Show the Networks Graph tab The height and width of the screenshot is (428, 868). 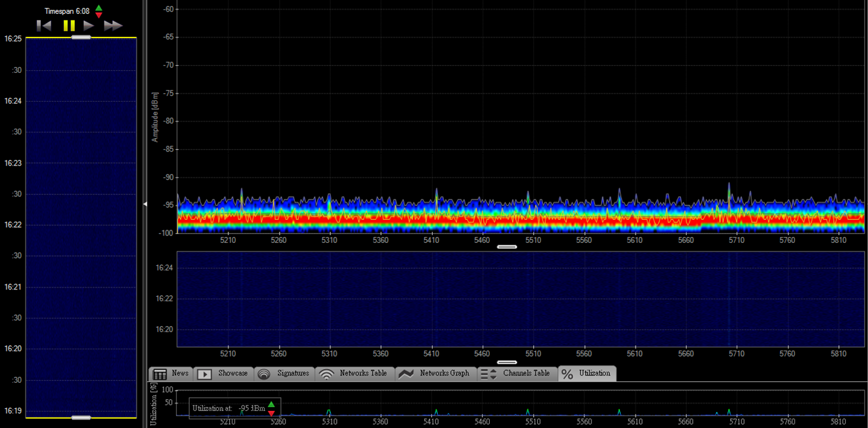[x=435, y=374]
